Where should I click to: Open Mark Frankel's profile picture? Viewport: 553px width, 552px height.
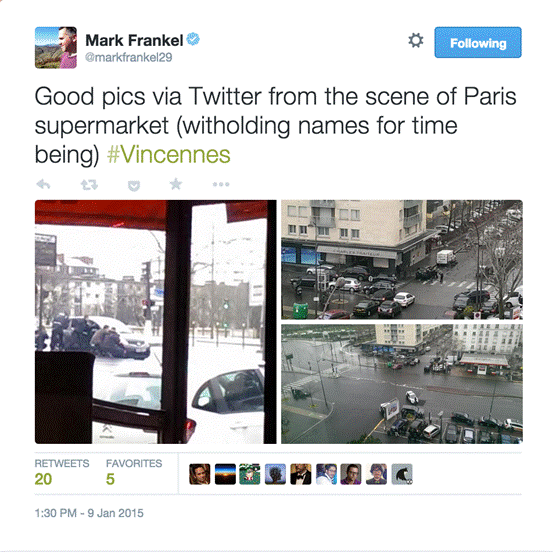56,48
